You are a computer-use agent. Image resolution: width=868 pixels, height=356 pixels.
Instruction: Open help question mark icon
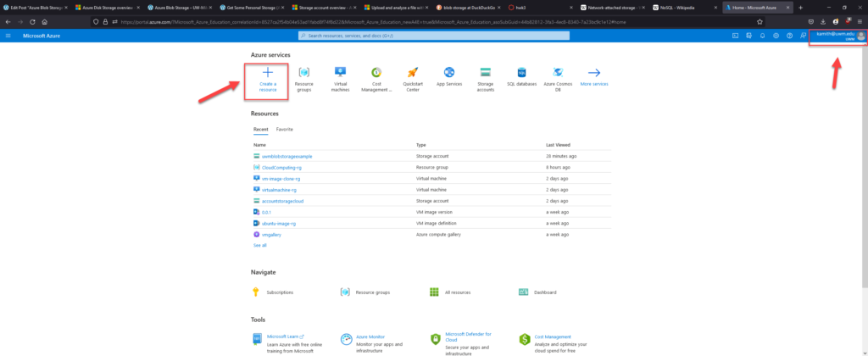(789, 36)
